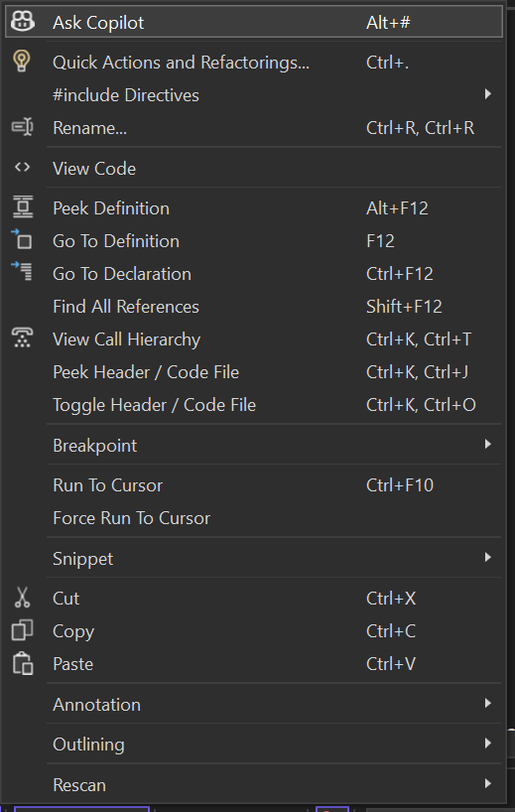Expand the #include Directives submenu arrow

point(487,94)
